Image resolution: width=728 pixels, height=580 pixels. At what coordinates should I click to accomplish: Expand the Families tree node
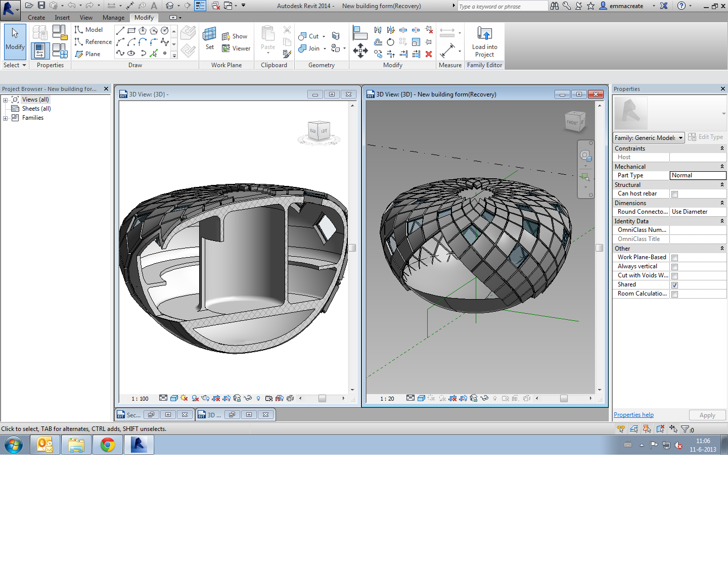pos(6,118)
